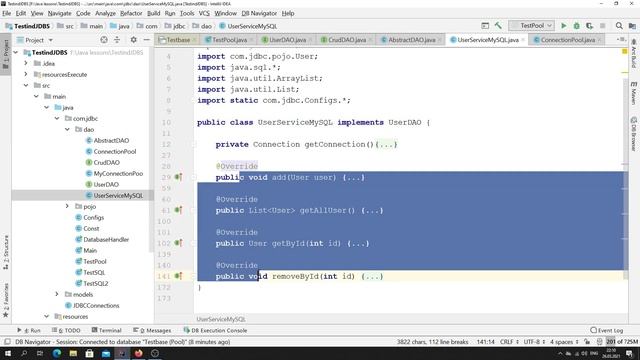Start debugging with the bug icon

pyautogui.click(x=576, y=26)
